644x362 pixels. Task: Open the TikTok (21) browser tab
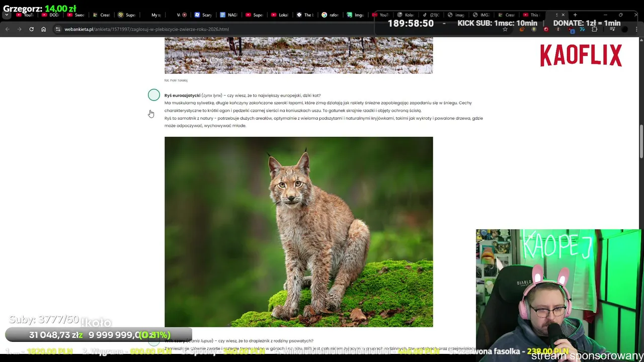tap(431, 15)
